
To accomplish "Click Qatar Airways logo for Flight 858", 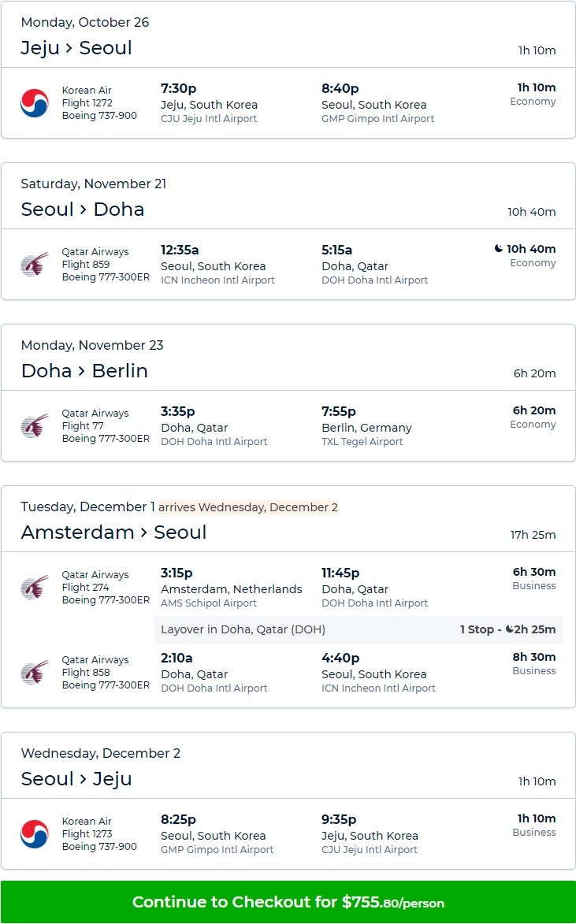I will pos(35,673).
